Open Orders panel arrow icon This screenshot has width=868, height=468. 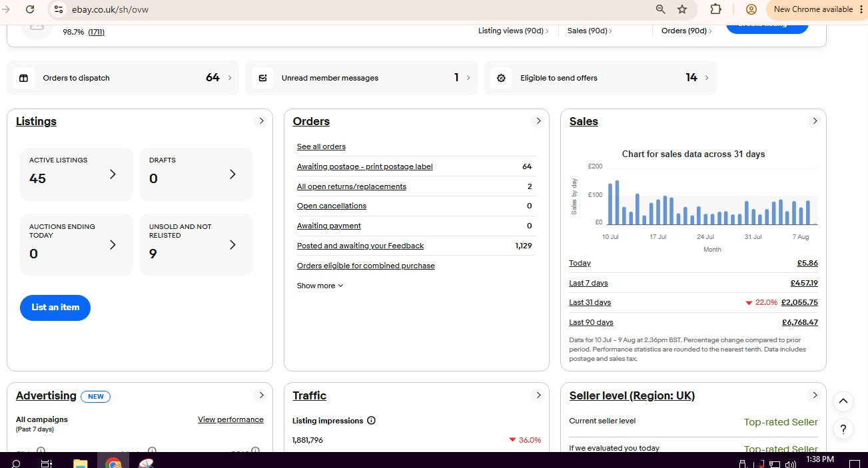(x=538, y=121)
